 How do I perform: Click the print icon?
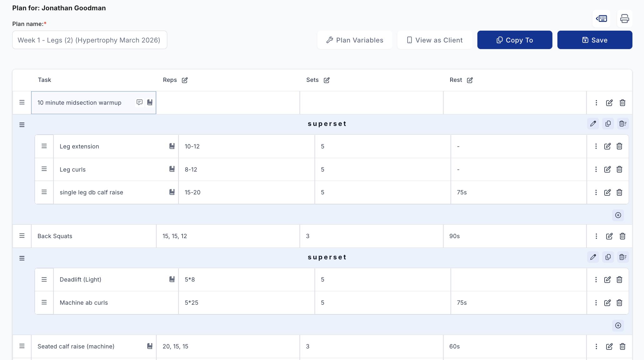pos(624,19)
